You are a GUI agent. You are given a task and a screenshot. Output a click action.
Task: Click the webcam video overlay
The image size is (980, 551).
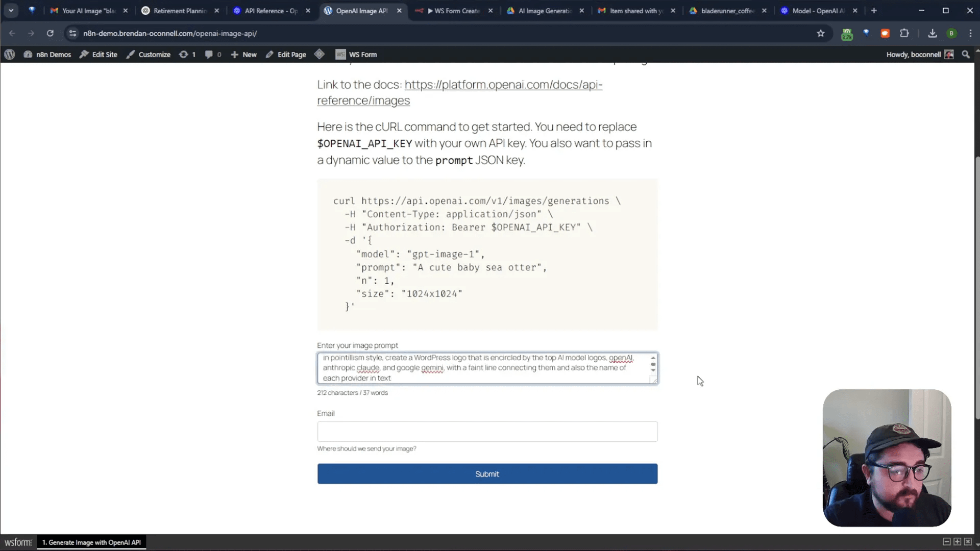point(887,458)
